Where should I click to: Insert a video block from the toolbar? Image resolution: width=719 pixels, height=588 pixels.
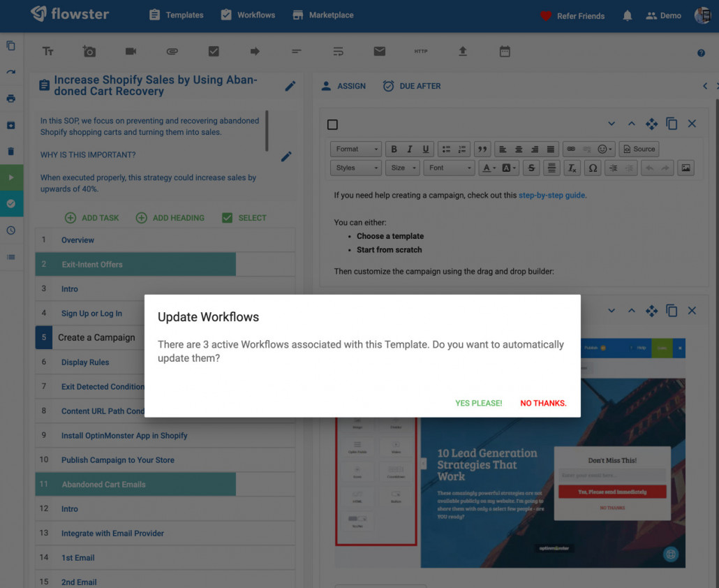130,51
